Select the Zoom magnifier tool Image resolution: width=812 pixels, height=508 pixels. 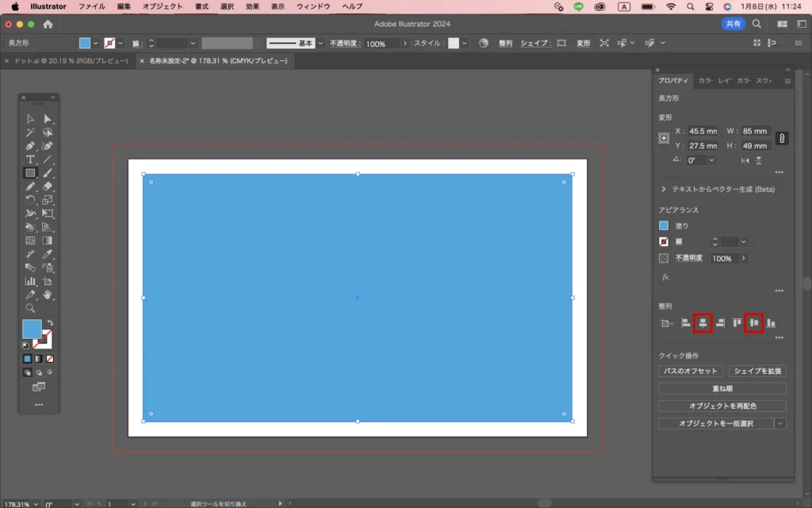coord(30,308)
